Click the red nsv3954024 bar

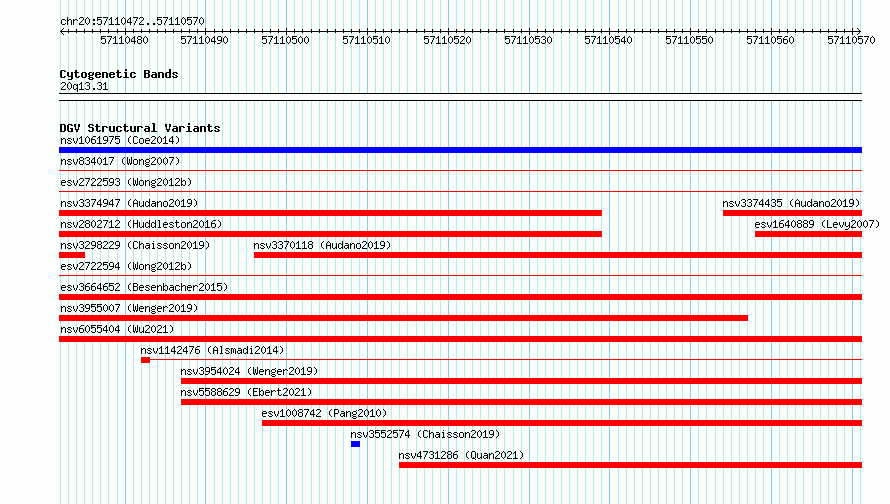[x=522, y=381]
